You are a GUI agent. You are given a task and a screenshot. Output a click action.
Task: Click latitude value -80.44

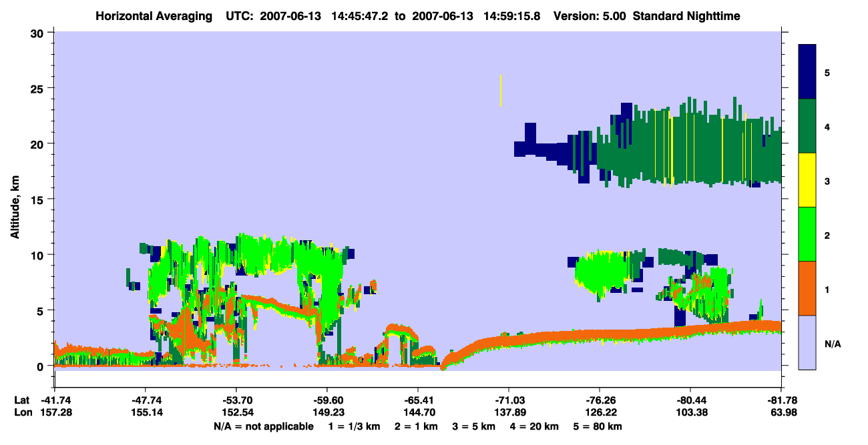click(690, 400)
